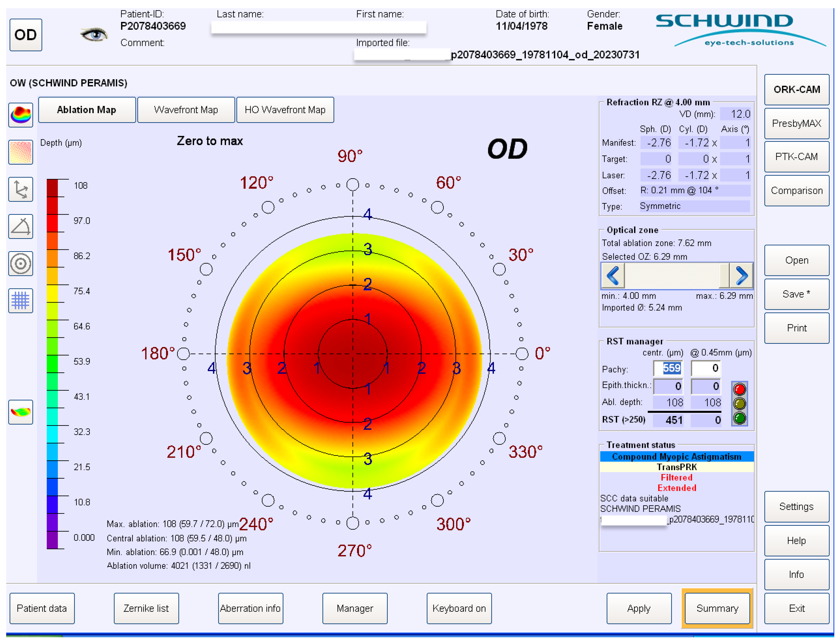Click the 3D ablation color map icon
This screenshot has height=643, width=840.
point(21,115)
